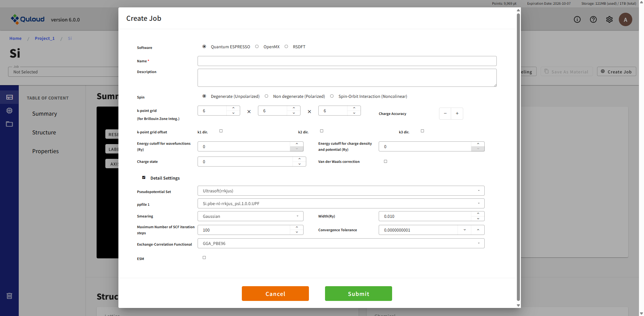Screen dimensions: 644x316
Task: Enable the Van der Waals correction checkbox
Action: tap(385, 162)
